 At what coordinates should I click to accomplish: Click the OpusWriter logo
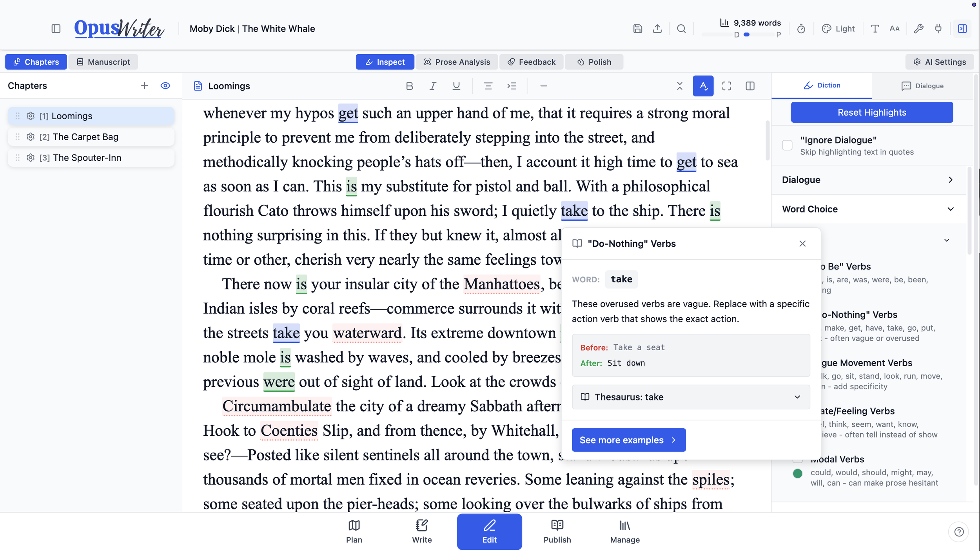(x=119, y=28)
